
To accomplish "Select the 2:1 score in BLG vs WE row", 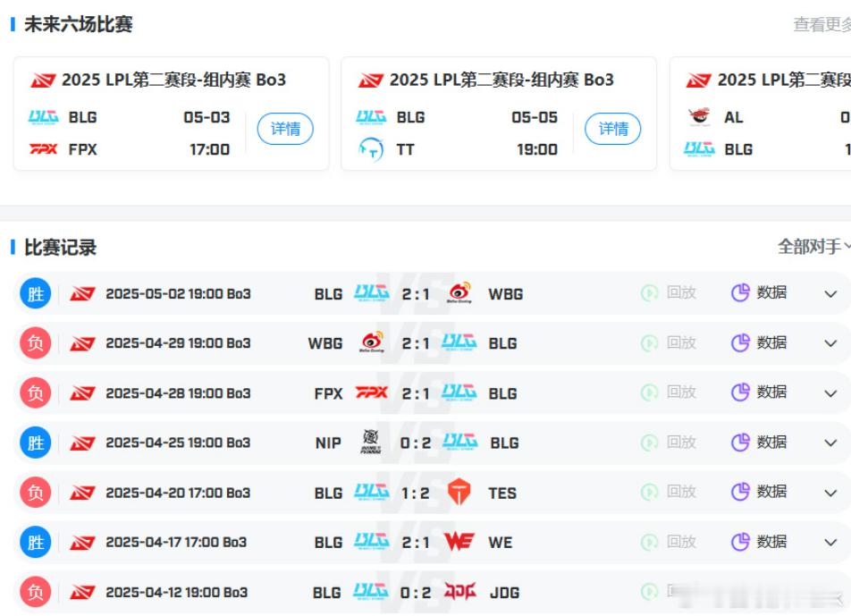I will coord(416,542).
